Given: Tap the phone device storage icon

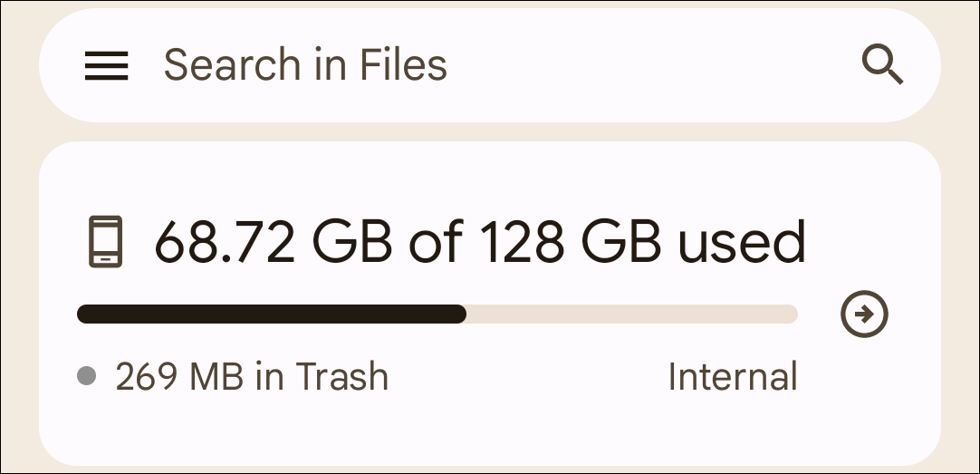Looking at the screenshot, I should point(107,242).
